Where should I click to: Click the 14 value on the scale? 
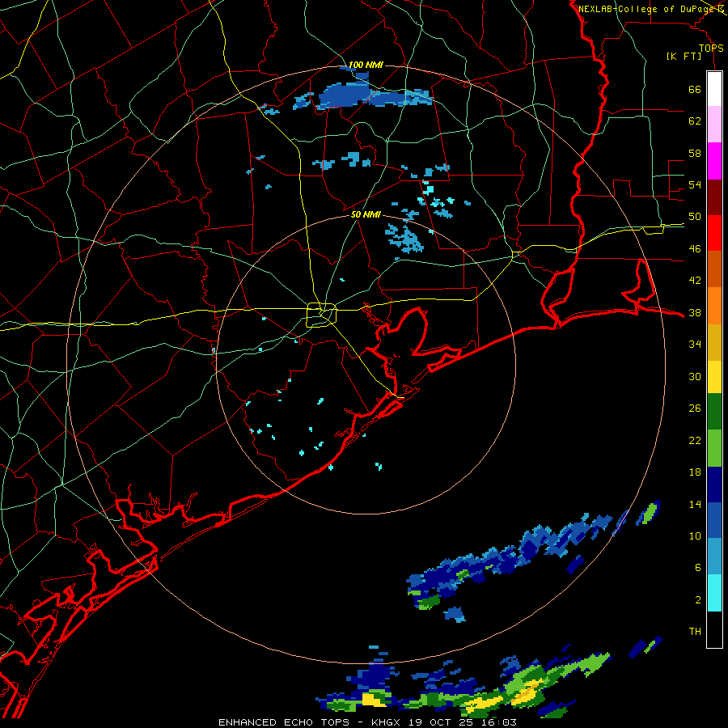(695, 504)
